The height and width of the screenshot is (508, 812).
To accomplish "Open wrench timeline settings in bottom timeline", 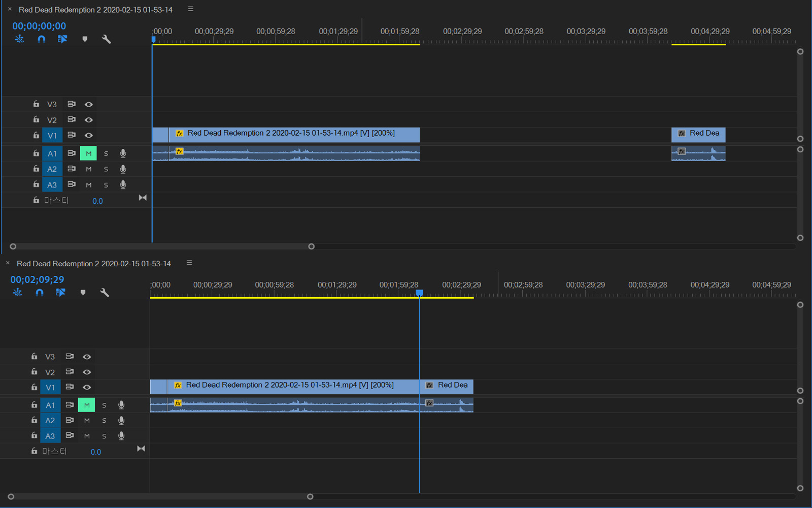I will pos(105,293).
